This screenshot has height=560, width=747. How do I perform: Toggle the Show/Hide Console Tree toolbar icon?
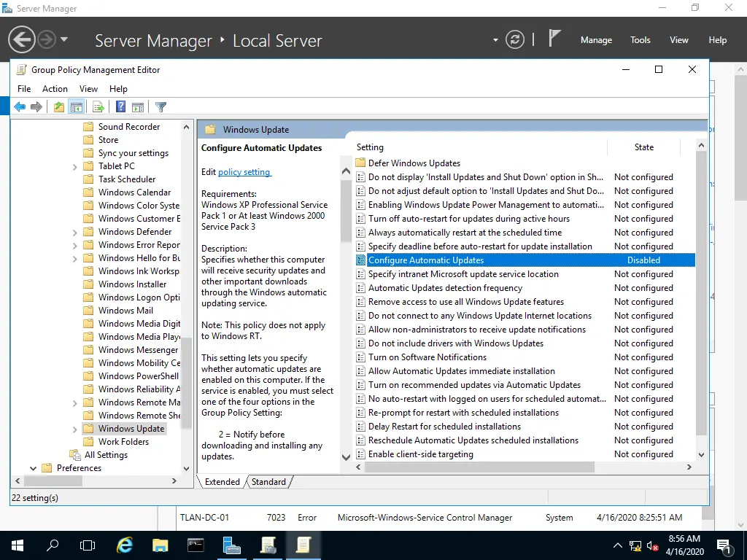tap(76, 106)
